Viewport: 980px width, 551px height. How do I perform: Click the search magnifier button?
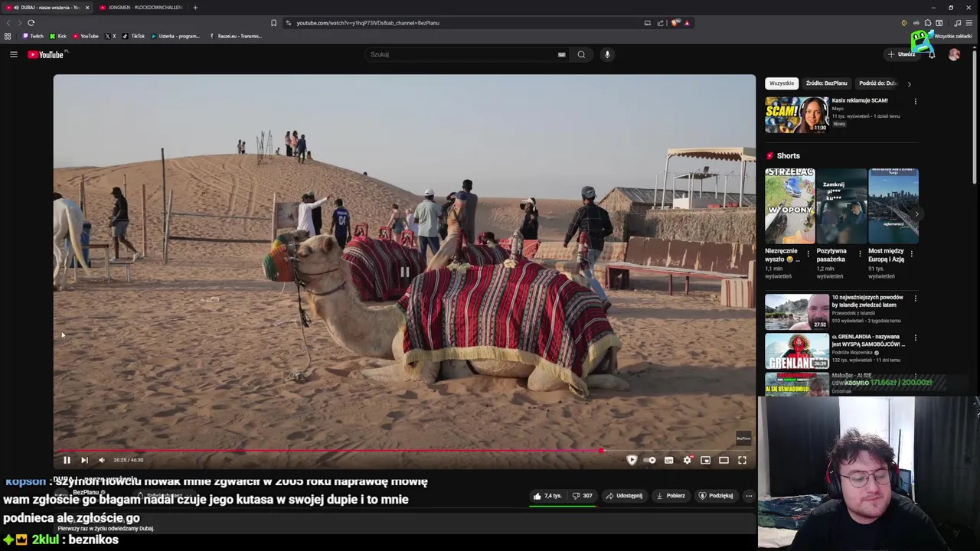coord(581,54)
